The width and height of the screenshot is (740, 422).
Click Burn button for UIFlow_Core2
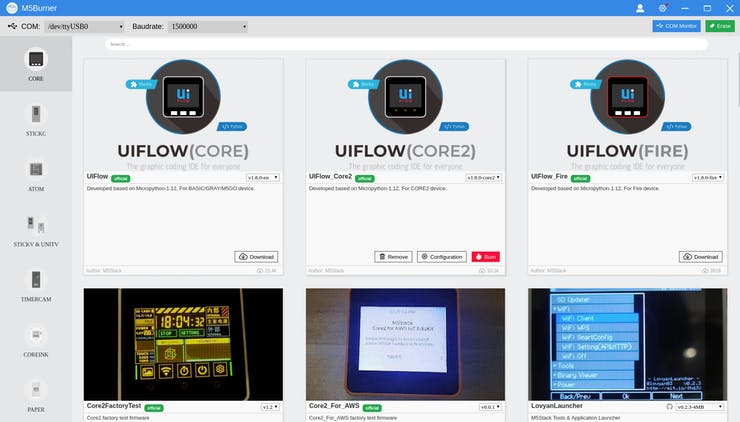486,257
